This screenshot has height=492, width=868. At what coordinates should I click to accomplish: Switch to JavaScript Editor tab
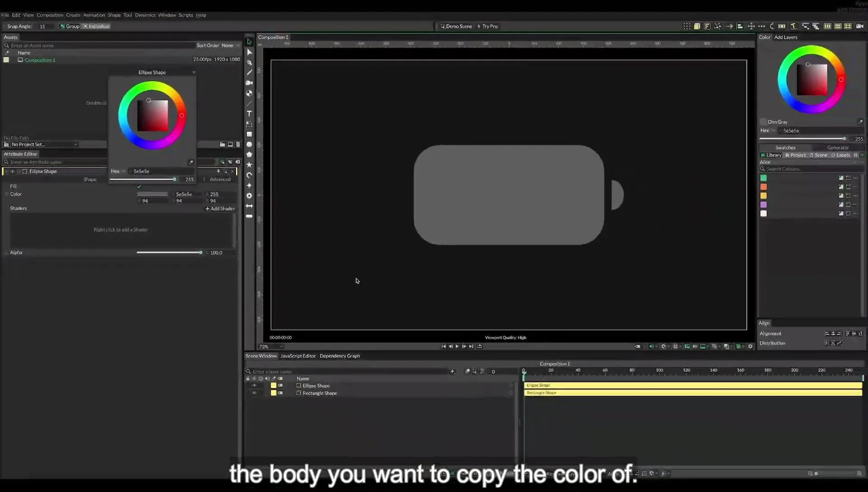tap(298, 356)
